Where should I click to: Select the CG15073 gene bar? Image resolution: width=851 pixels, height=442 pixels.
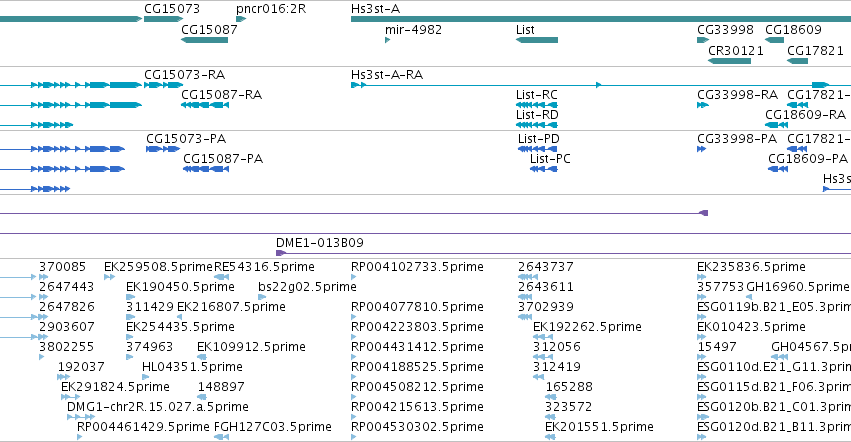coord(163,19)
